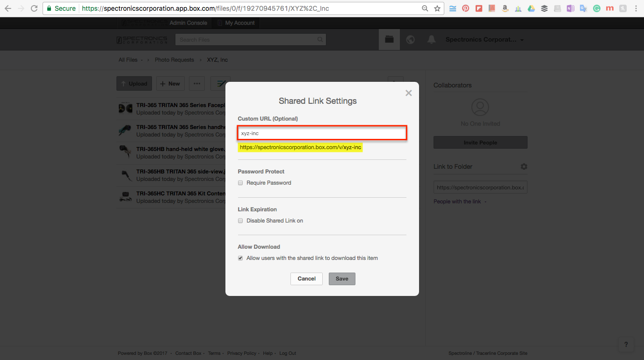Click the help question mark icon
The width and height of the screenshot is (644, 360).
(626, 345)
